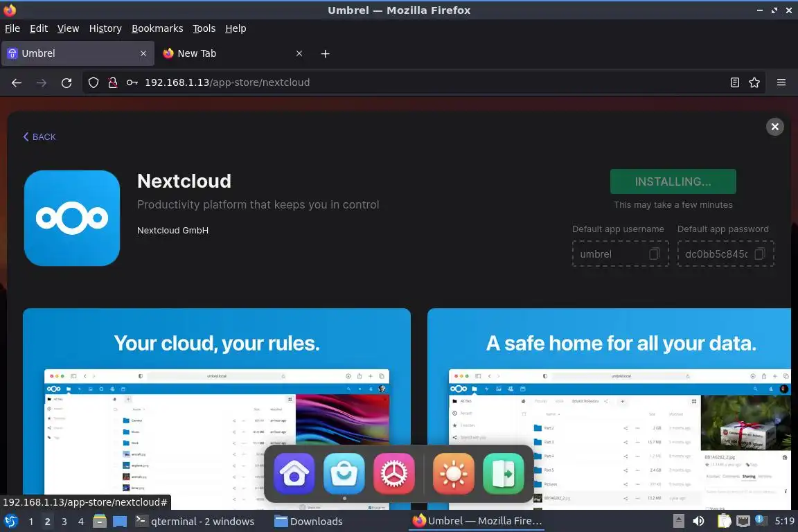Switch to workspace 1

(x=31, y=522)
